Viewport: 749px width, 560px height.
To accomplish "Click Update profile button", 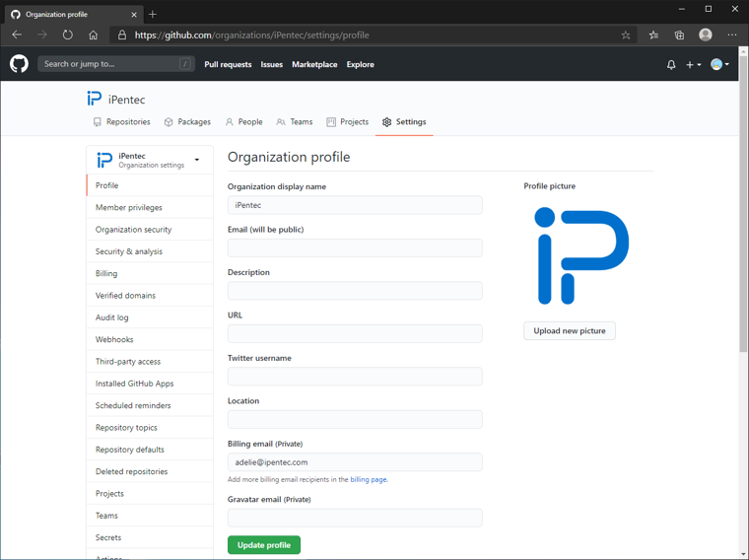I will (264, 544).
